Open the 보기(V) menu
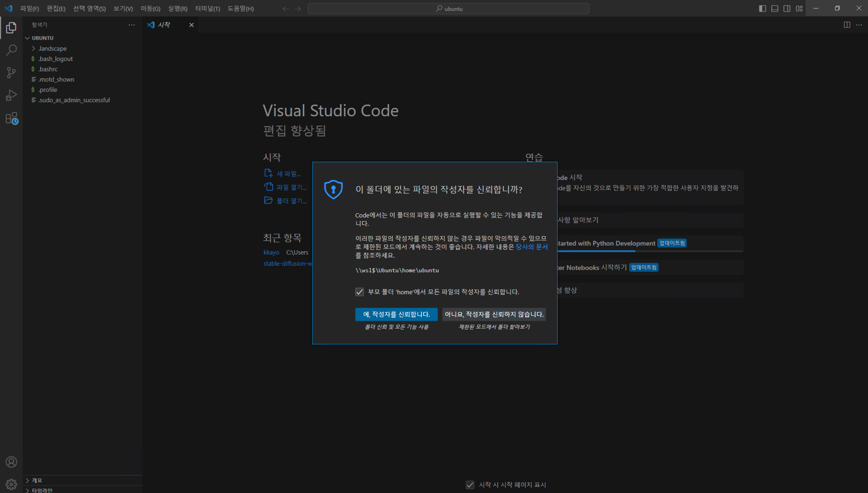The width and height of the screenshot is (868, 493). pos(123,8)
